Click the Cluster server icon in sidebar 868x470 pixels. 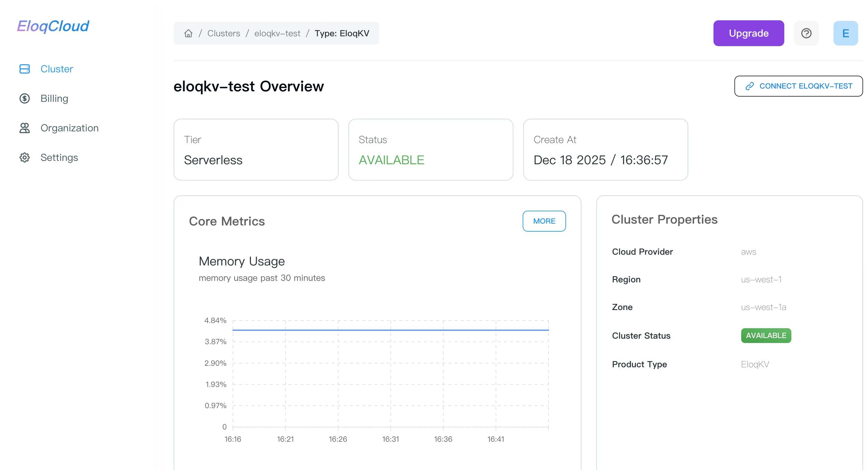tap(25, 69)
